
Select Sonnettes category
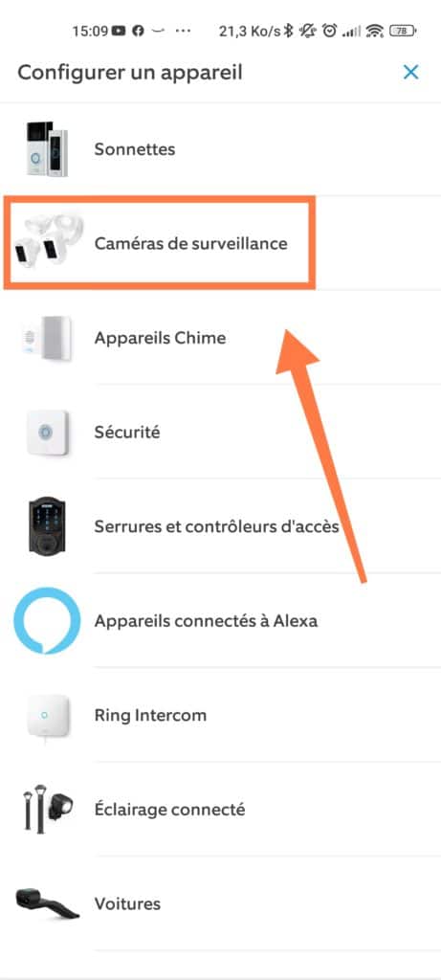(220, 149)
